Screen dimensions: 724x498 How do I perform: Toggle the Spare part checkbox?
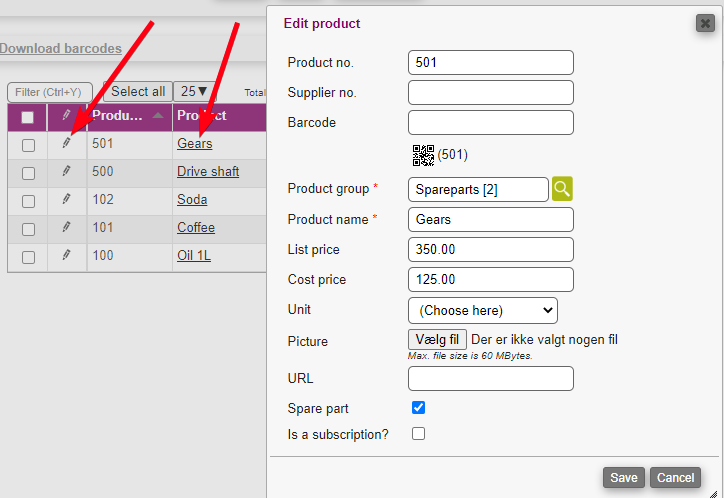click(x=419, y=408)
